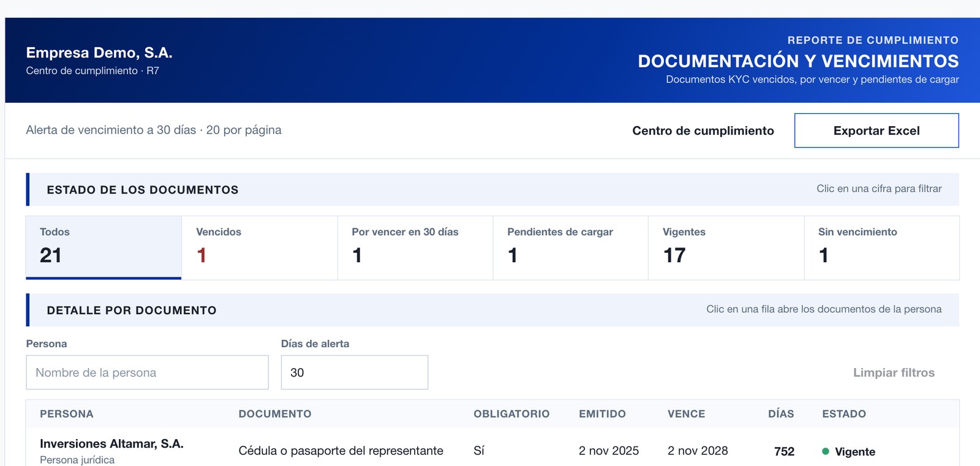Click 'Cédula o pasaporte del representante' cell
Image resolution: width=980 pixels, height=466 pixels.
pos(341,451)
